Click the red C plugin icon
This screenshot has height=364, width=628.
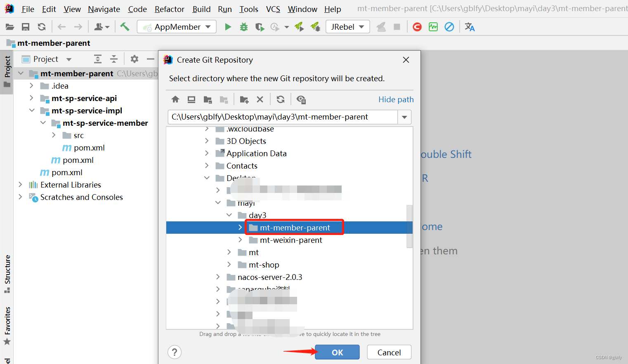coord(417,27)
